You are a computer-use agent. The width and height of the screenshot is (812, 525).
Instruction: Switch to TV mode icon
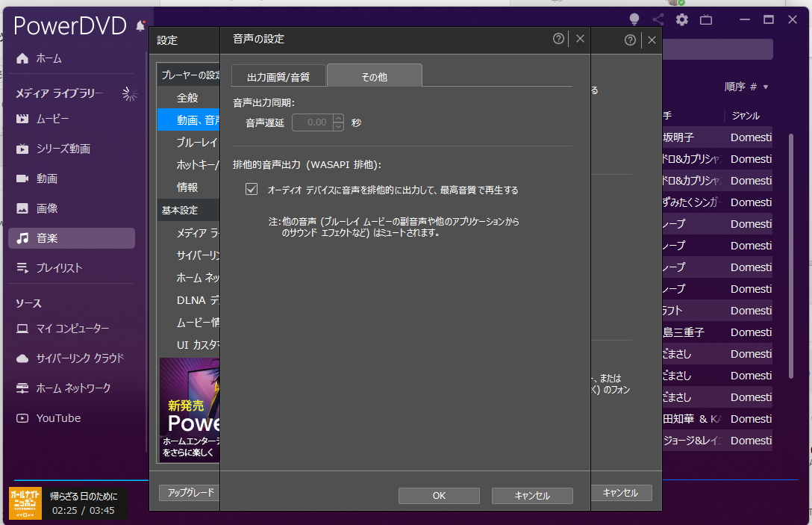[x=705, y=20]
